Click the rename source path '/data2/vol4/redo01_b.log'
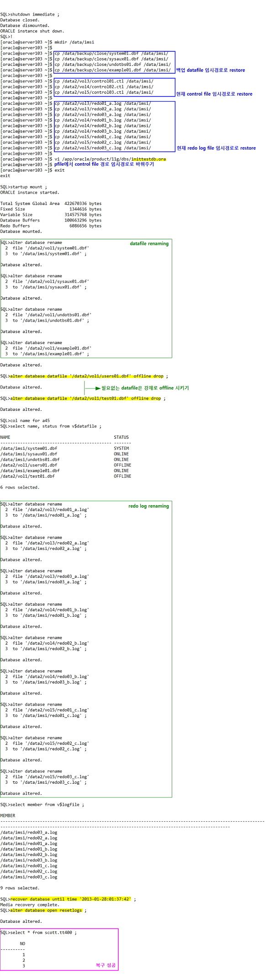 coord(57,610)
